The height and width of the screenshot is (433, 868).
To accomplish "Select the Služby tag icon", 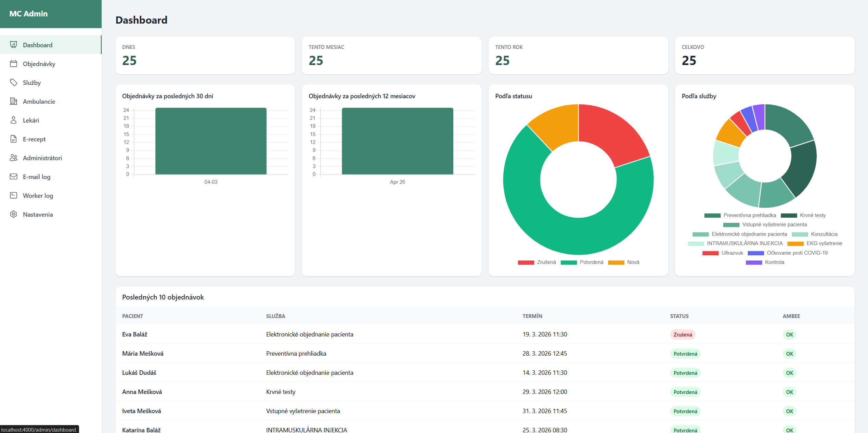I will pos(14,82).
